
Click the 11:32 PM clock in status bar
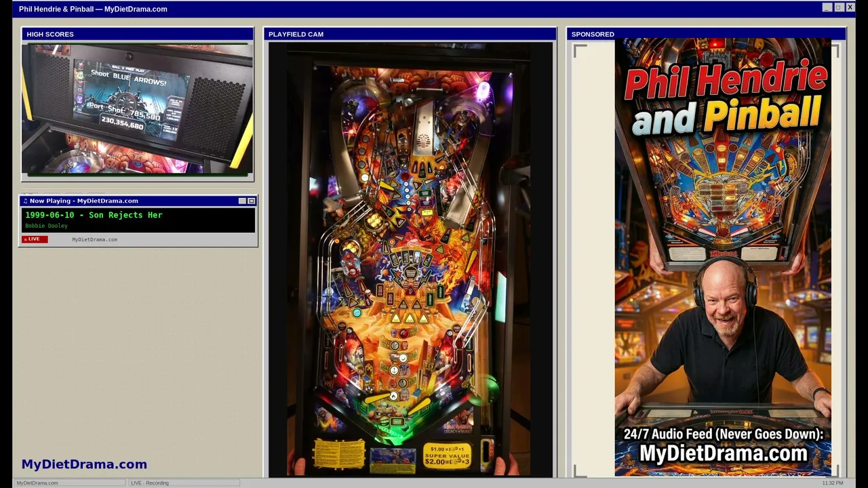(833, 483)
